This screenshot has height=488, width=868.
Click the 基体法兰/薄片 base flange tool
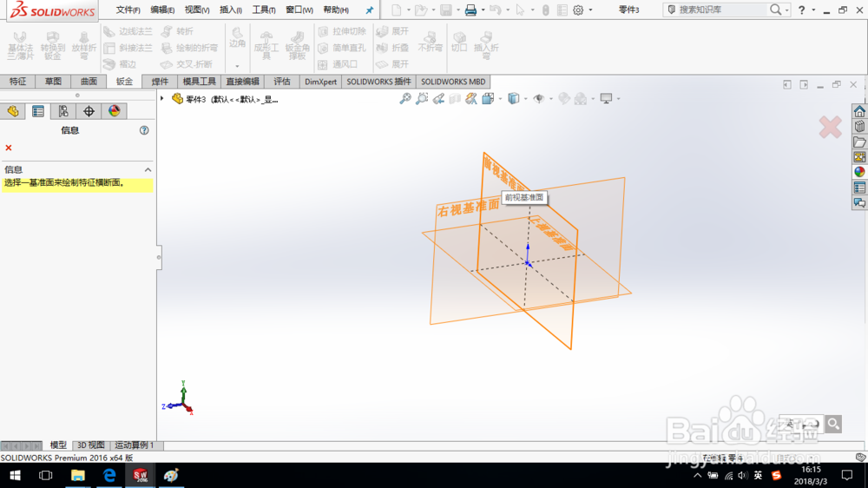tap(21, 45)
